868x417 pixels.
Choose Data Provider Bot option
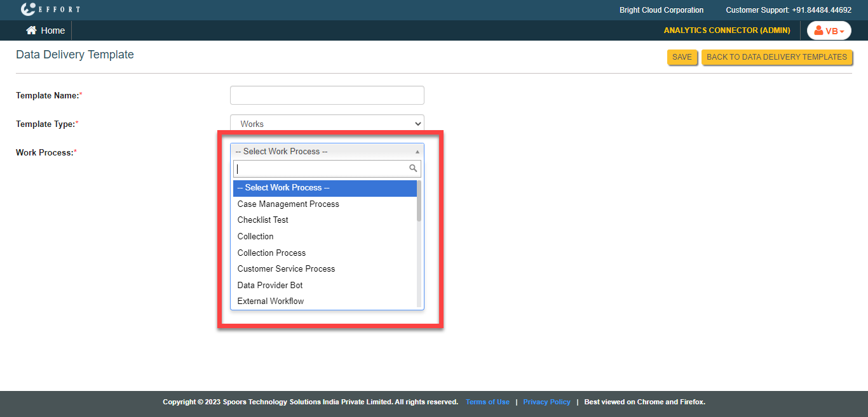pos(270,285)
